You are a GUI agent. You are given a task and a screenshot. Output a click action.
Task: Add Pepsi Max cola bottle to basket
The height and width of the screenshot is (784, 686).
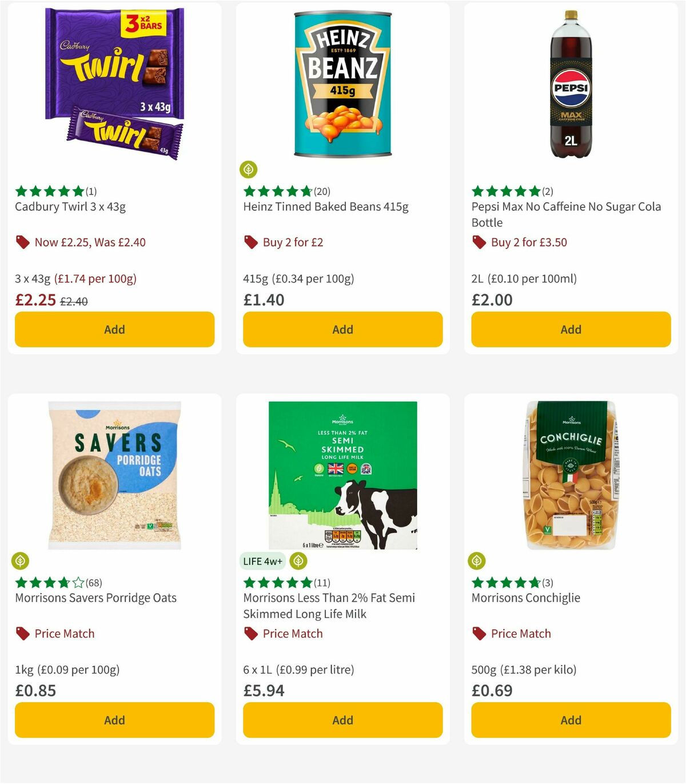click(571, 329)
